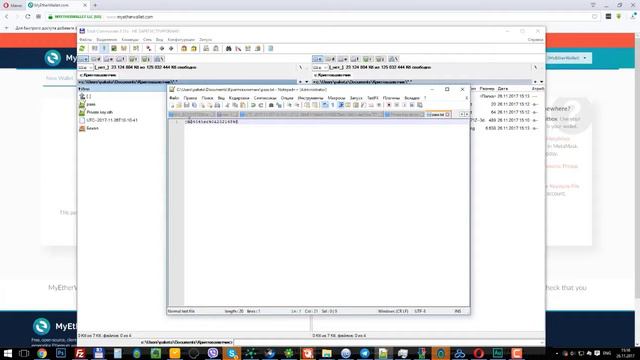Open Find via Notepad++ binoculars icon
640x360 pixels.
pyautogui.click(x=271, y=105)
